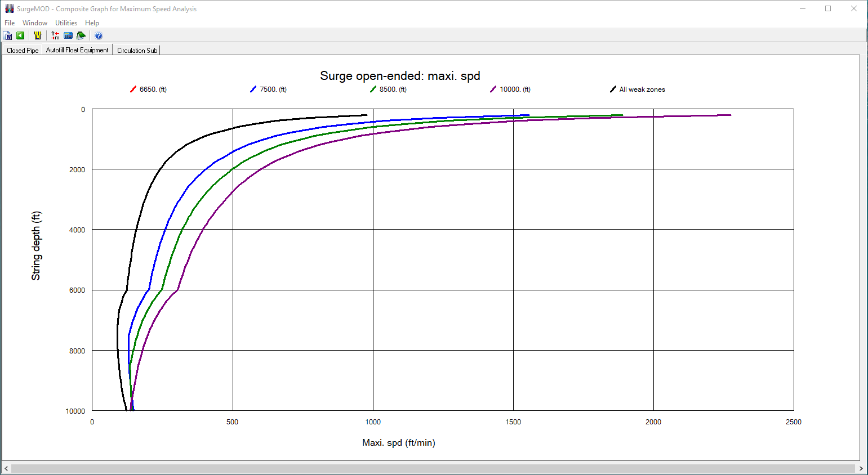Open help via blue question mark icon

[x=99, y=35]
